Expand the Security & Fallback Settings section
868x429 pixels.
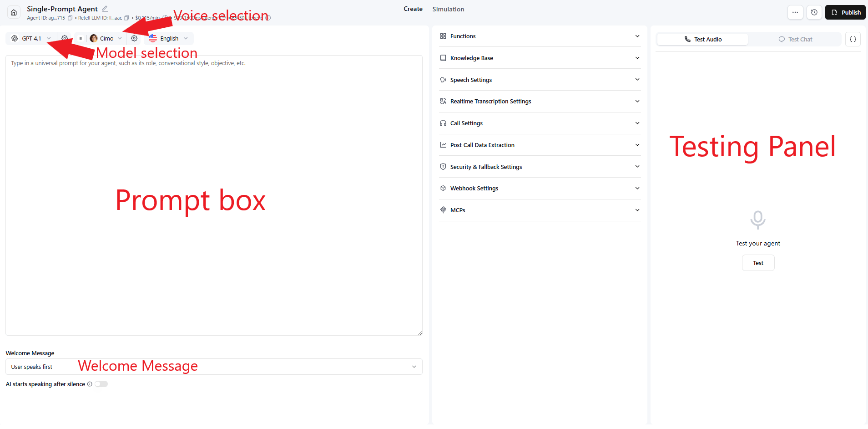coord(539,167)
